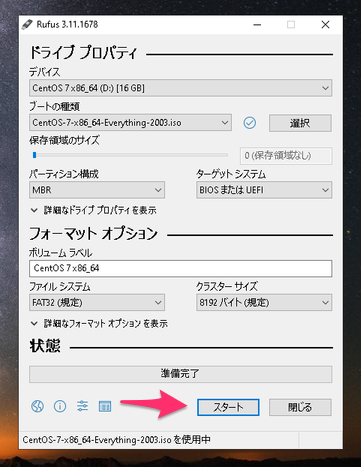
Task: Click the 状態 heading
Action: (45, 346)
